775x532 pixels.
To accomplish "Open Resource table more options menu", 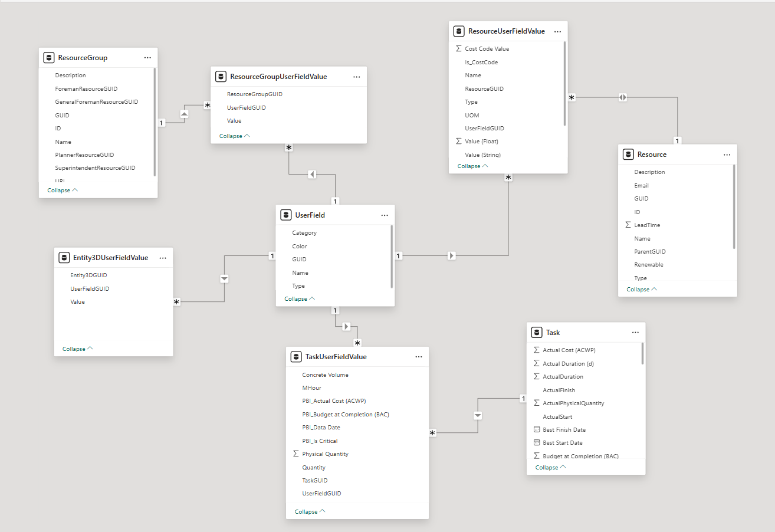I will pyautogui.click(x=727, y=155).
